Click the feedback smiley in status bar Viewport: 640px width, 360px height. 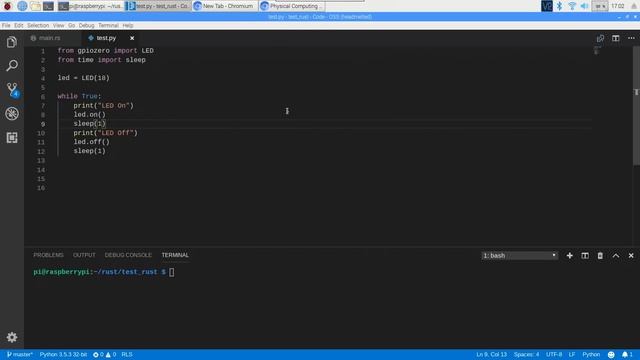611,355
